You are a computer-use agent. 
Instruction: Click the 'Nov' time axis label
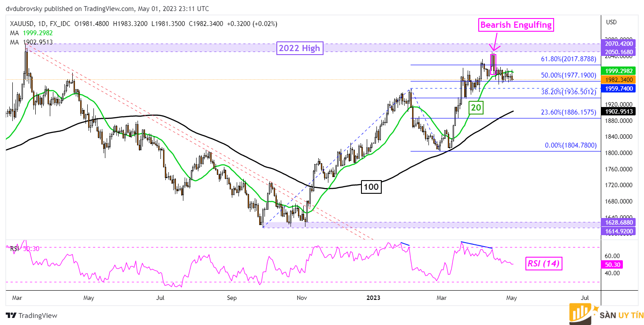(302, 298)
